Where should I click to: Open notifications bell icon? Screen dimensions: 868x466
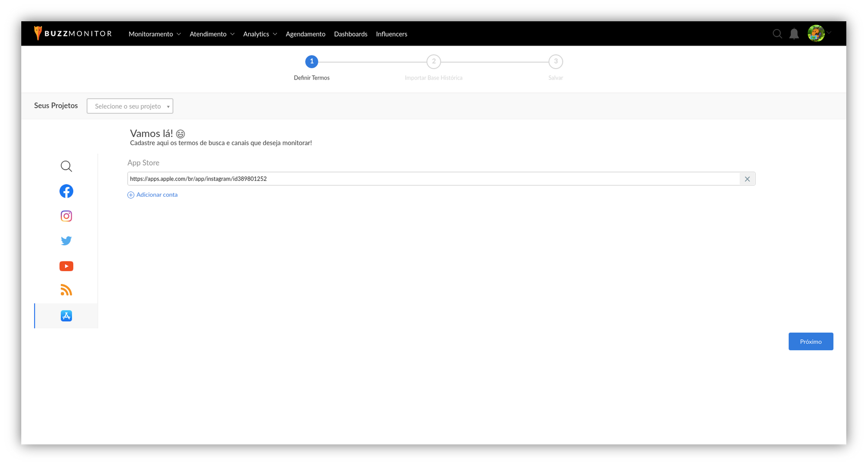tap(794, 34)
